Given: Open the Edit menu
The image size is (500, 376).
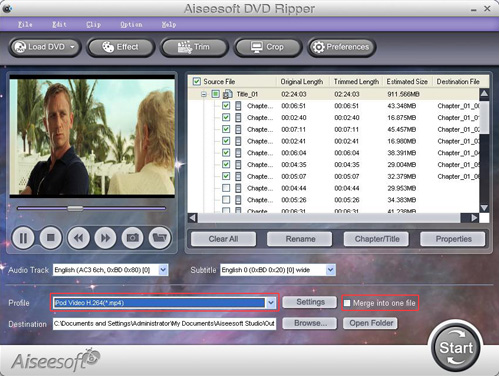Looking at the screenshot, I should tap(59, 24).
